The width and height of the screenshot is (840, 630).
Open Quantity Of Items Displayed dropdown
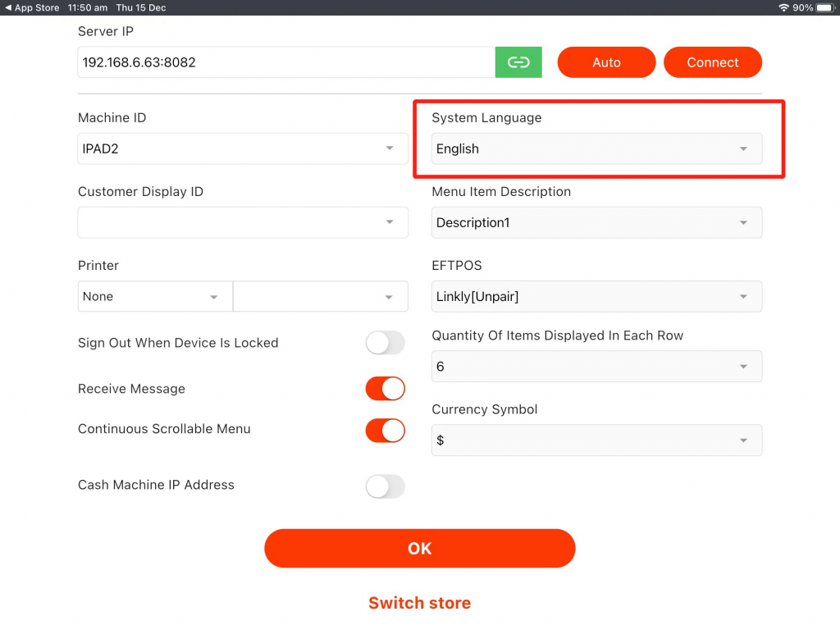(x=596, y=367)
